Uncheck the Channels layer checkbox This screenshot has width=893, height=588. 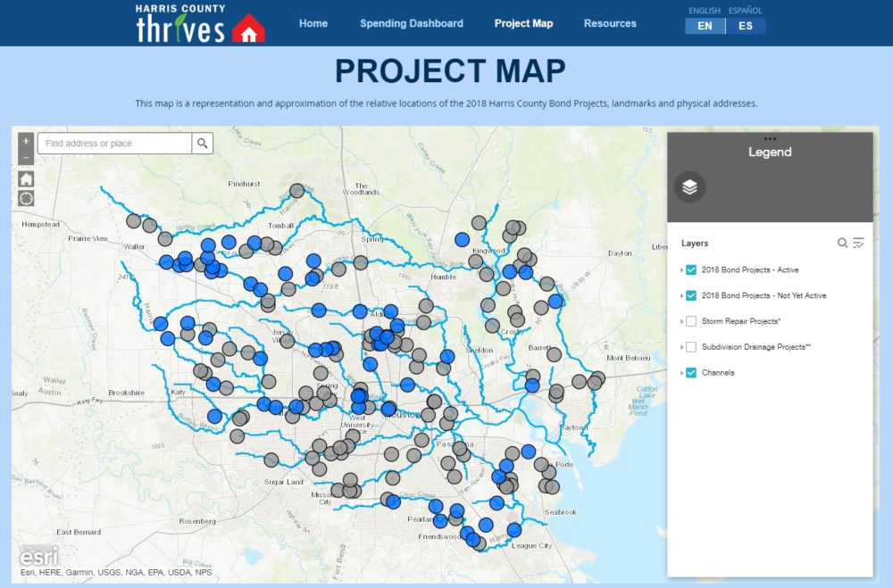tap(691, 372)
